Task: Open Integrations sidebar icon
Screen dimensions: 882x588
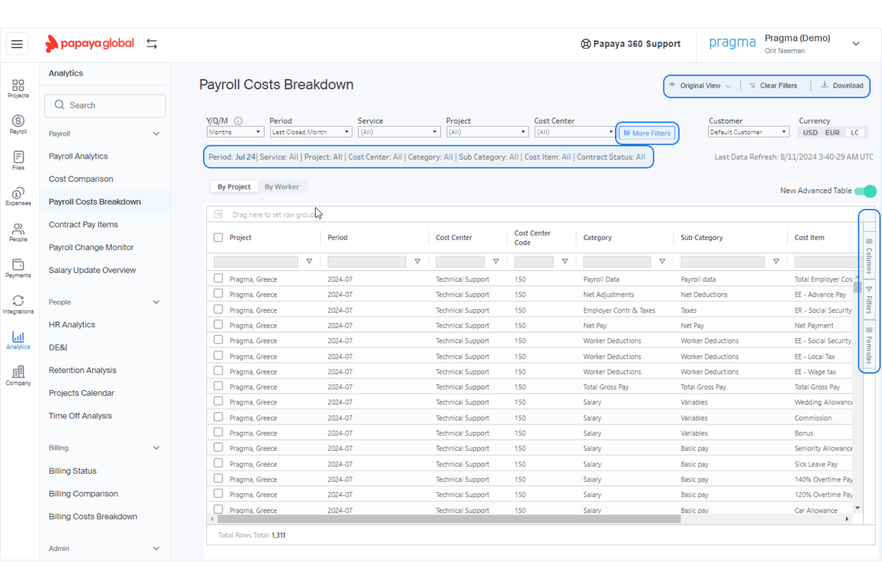Action: click(x=18, y=304)
